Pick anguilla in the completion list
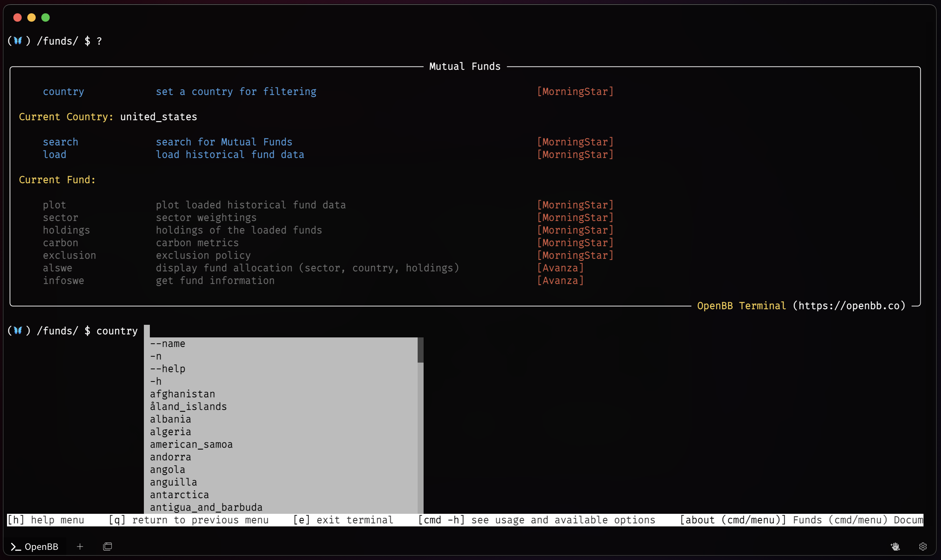 coord(281,482)
